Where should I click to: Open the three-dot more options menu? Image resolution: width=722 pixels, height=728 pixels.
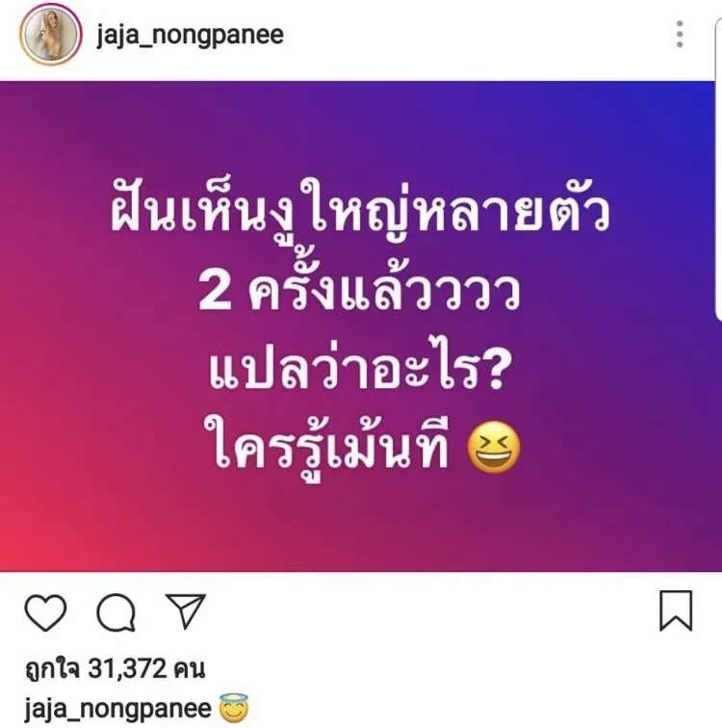coord(680,34)
